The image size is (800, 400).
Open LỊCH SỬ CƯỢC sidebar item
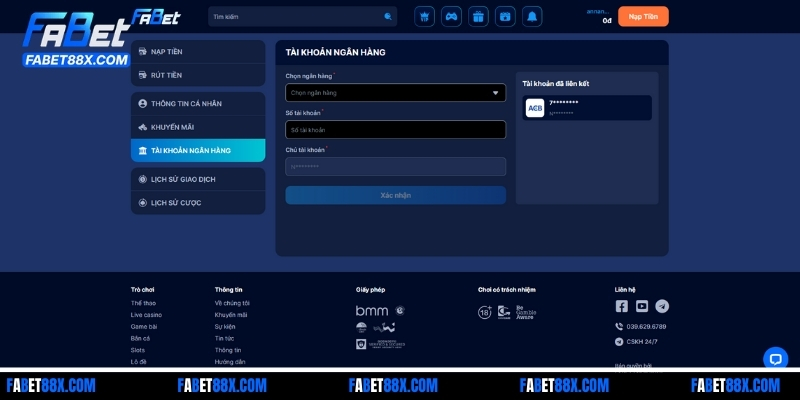tap(198, 203)
